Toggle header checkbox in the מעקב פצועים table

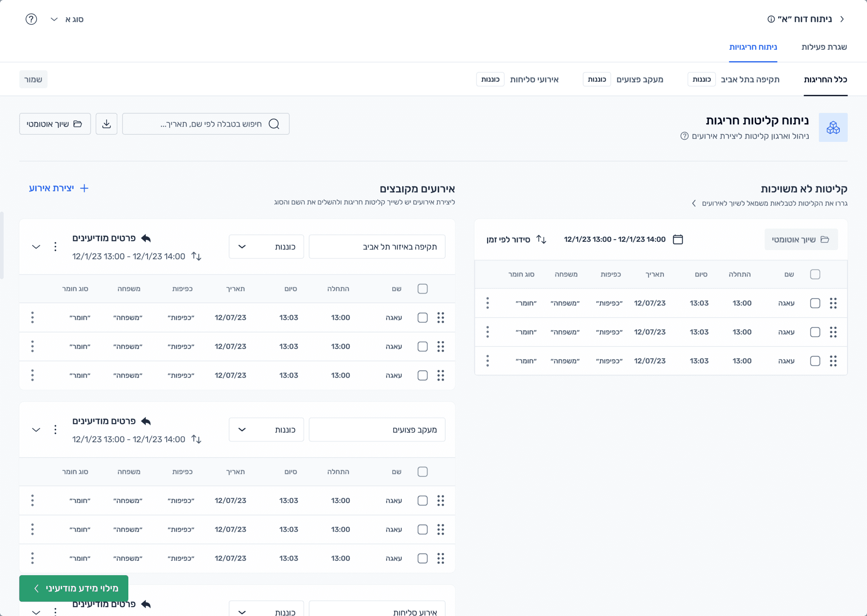point(422,472)
